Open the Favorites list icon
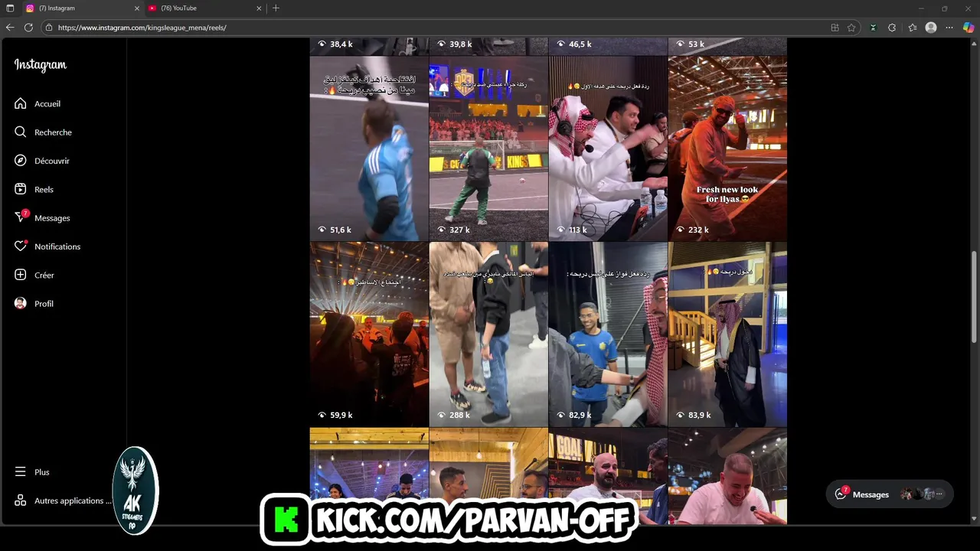 point(913,28)
